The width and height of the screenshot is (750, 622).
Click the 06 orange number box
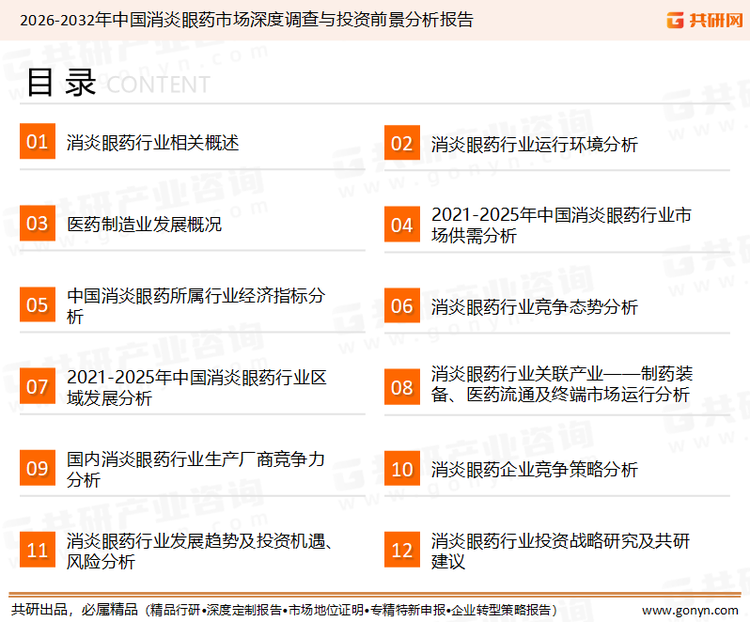point(401,306)
